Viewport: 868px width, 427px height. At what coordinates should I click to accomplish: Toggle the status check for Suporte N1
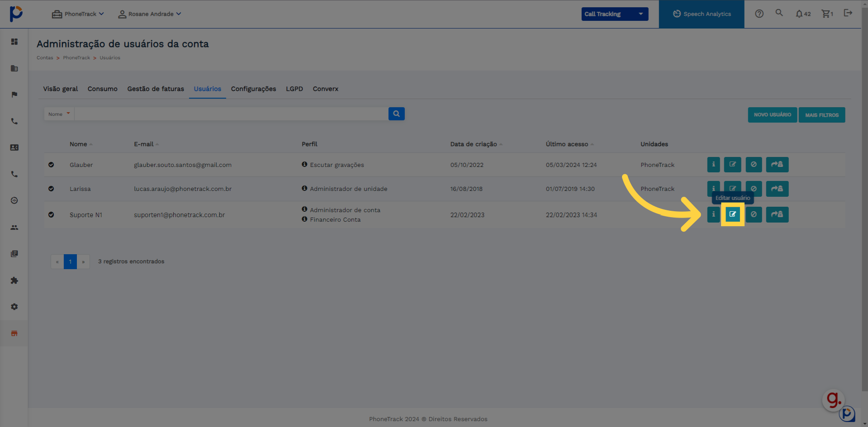coord(51,215)
